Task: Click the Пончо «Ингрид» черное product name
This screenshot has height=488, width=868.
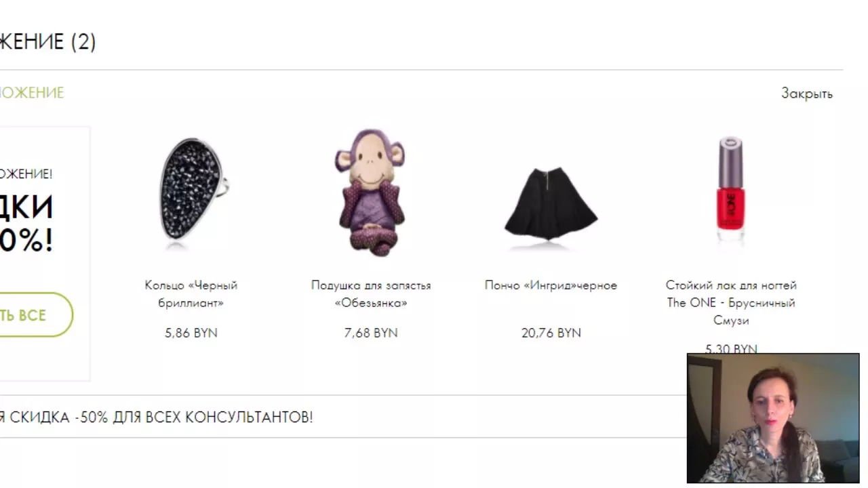Action: 551,285
